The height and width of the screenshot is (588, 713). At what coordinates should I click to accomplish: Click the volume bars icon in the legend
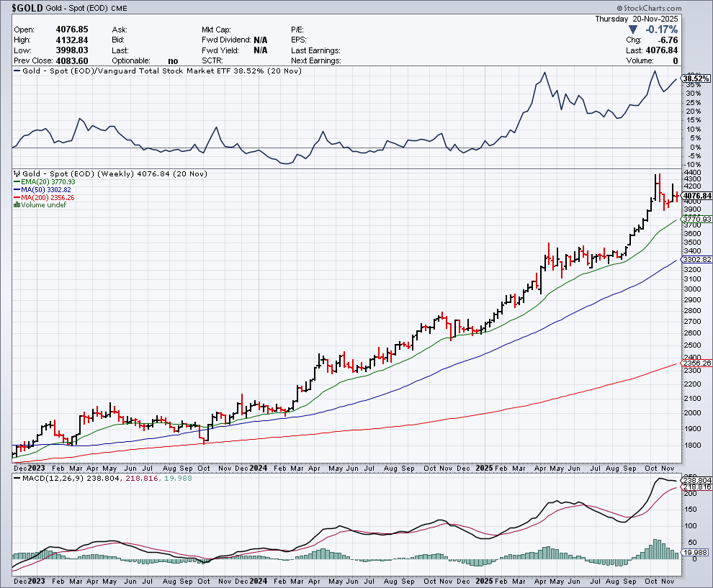click(17, 205)
